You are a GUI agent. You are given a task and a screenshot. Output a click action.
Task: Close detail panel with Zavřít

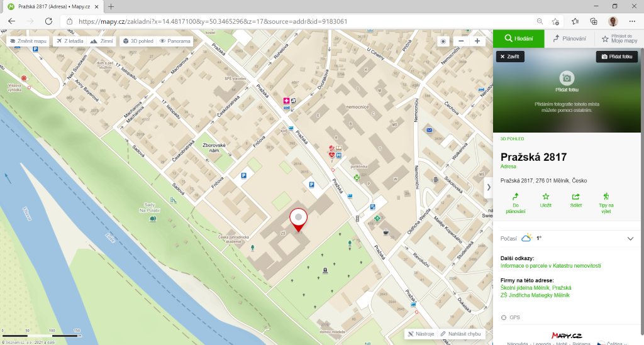[x=510, y=57]
